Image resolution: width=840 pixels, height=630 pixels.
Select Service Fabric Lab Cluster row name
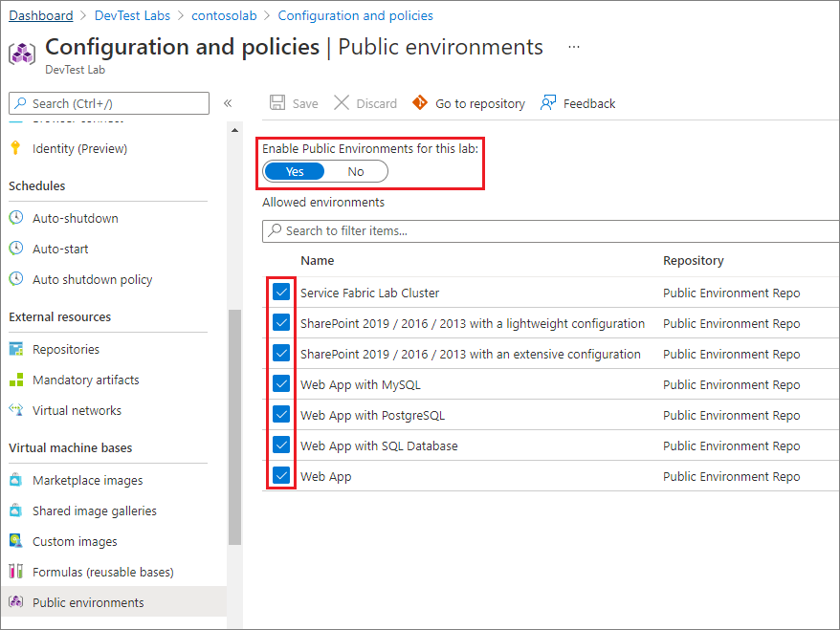pos(369,293)
